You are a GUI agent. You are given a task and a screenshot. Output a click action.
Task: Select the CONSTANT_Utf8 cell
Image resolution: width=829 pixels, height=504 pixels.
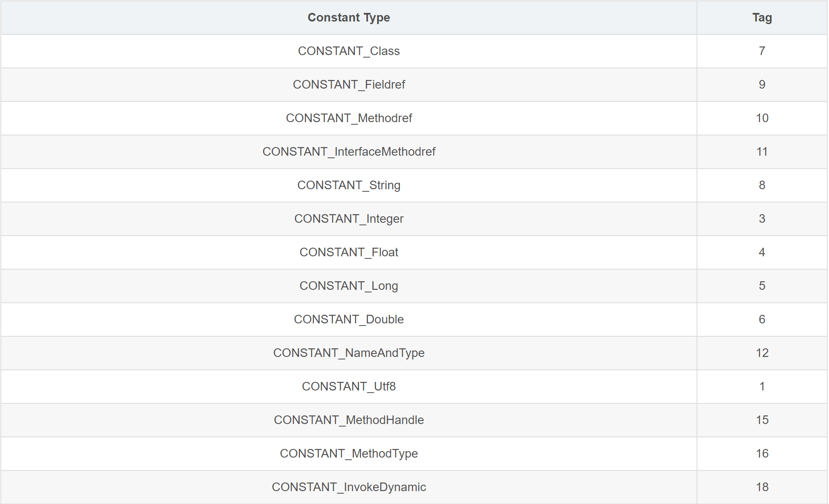click(x=349, y=387)
